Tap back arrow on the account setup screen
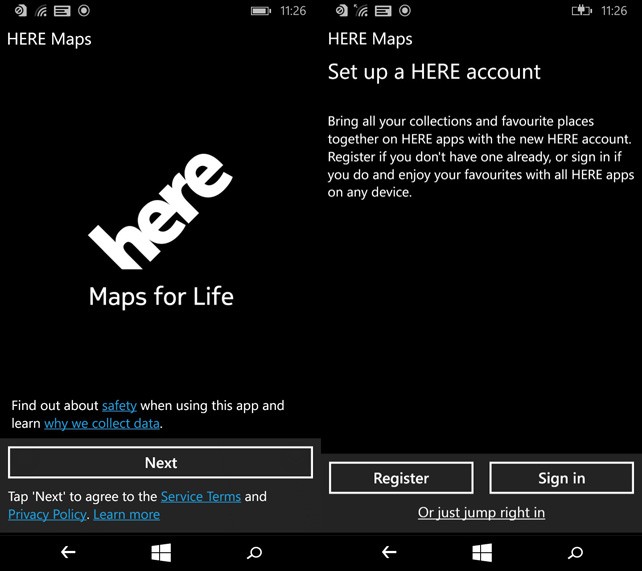The image size is (642, 571). pyautogui.click(x=389, y=552)
